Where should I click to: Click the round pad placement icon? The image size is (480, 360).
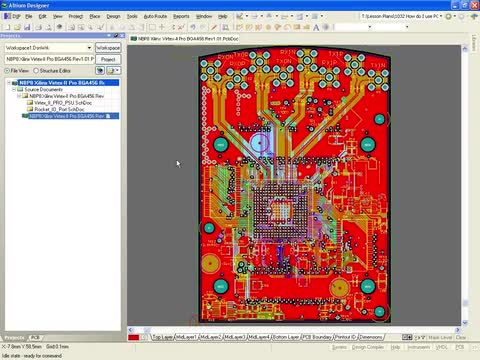[268, 27]
